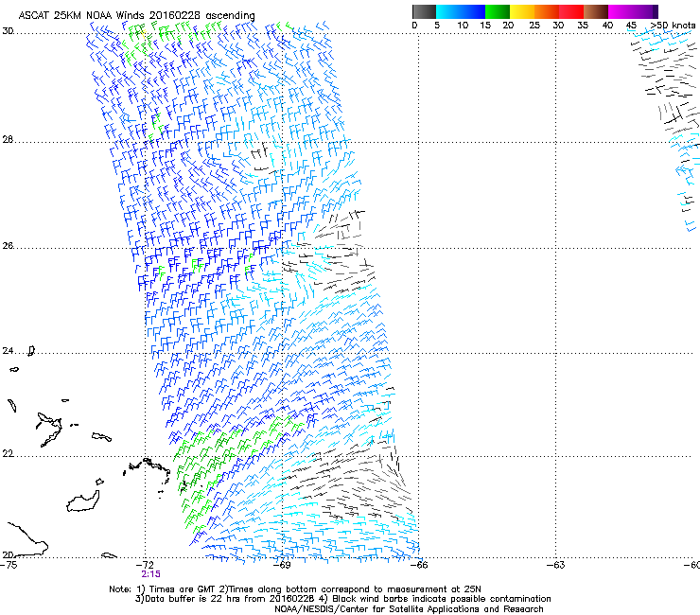Click the magenta 40-45 knots legend color
This screenshot has width=700, height=615.
621,11
